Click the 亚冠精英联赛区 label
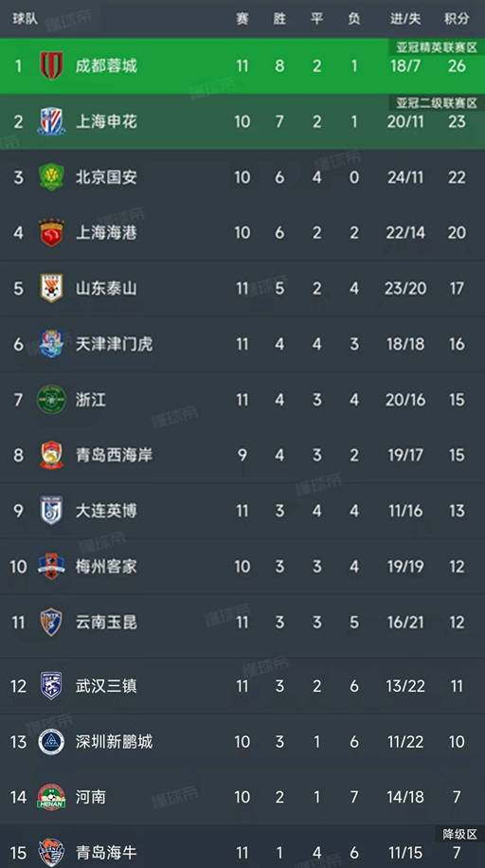The height and width of the screenshot is (868, 485). pos(437,47)
